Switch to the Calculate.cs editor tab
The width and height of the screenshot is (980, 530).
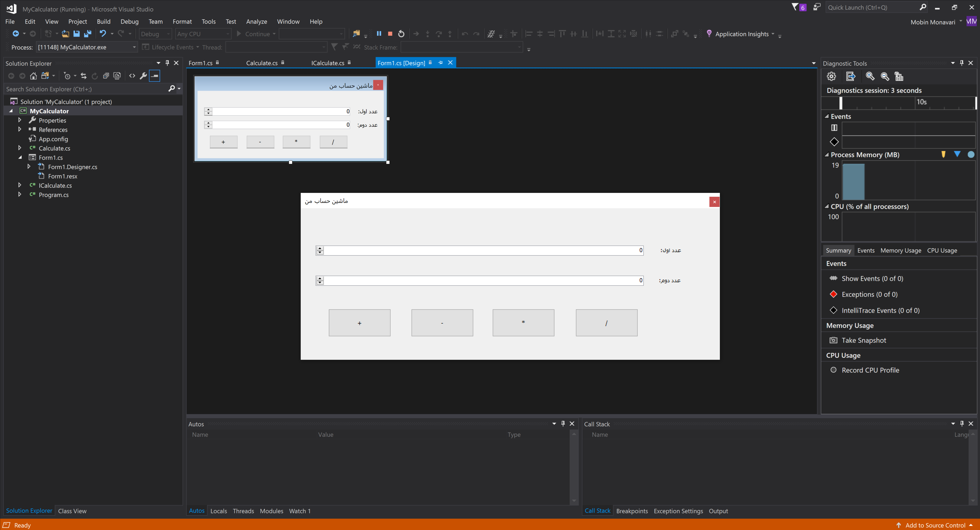point(262,63)
